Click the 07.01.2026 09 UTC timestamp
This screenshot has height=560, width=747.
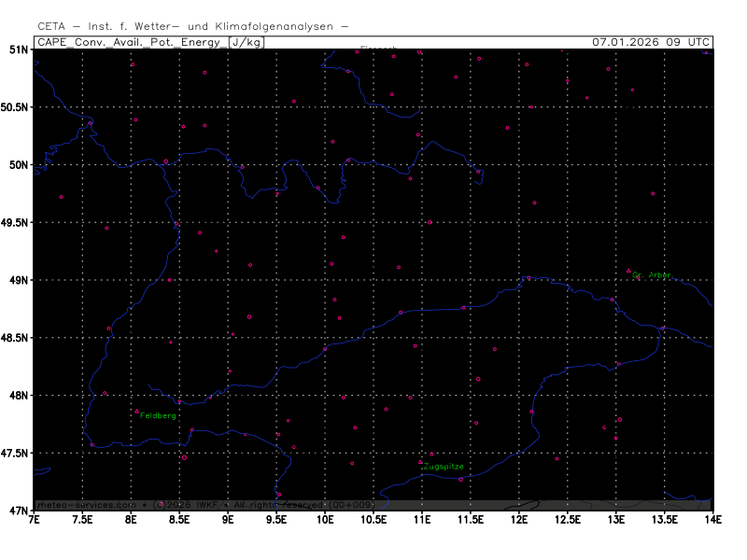(x=651, y=42)
